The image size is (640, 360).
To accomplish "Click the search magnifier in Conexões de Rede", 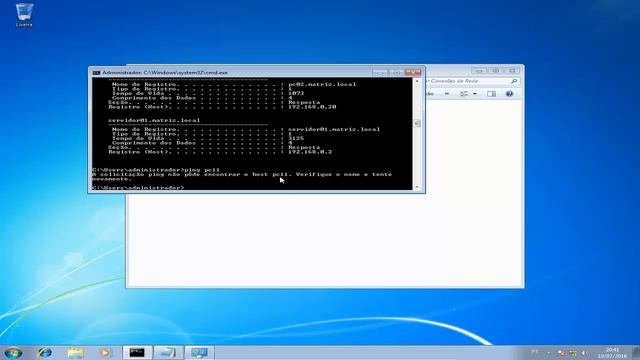I will coord(514,81).
